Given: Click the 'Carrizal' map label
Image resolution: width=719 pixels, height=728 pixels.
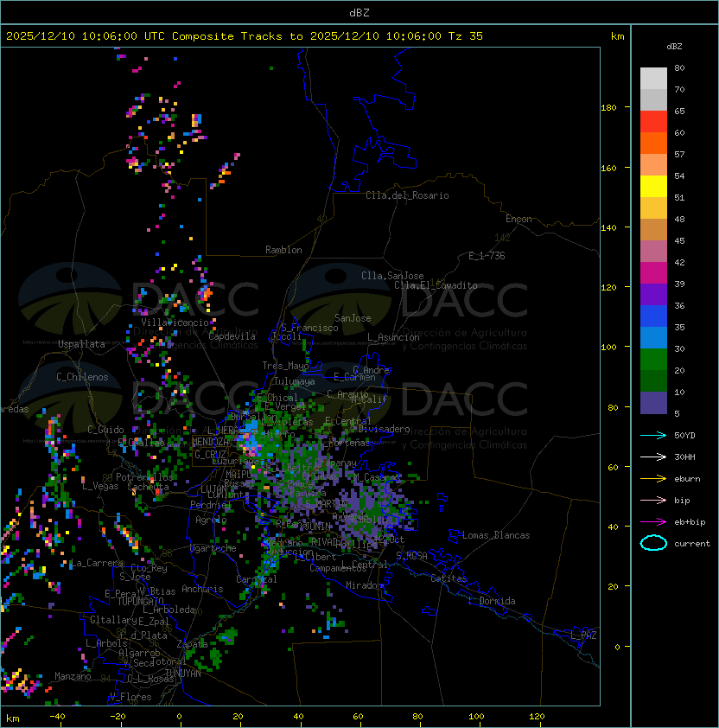Looking at the screenshot, I should (x=257, y=579).
